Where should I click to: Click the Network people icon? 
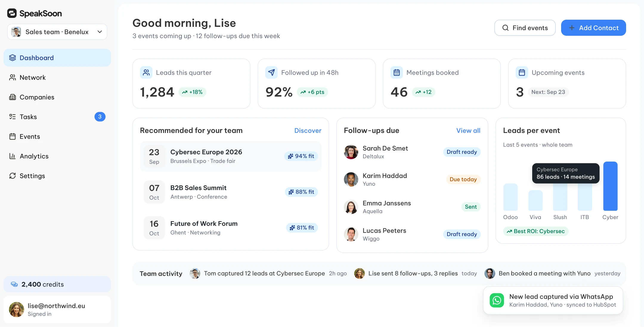[13, 78]
